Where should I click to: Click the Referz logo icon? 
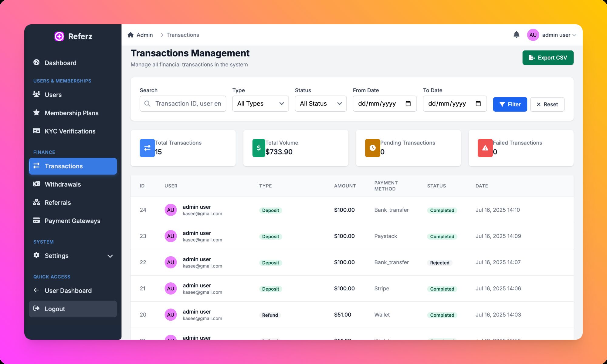[x=59, y=36]
